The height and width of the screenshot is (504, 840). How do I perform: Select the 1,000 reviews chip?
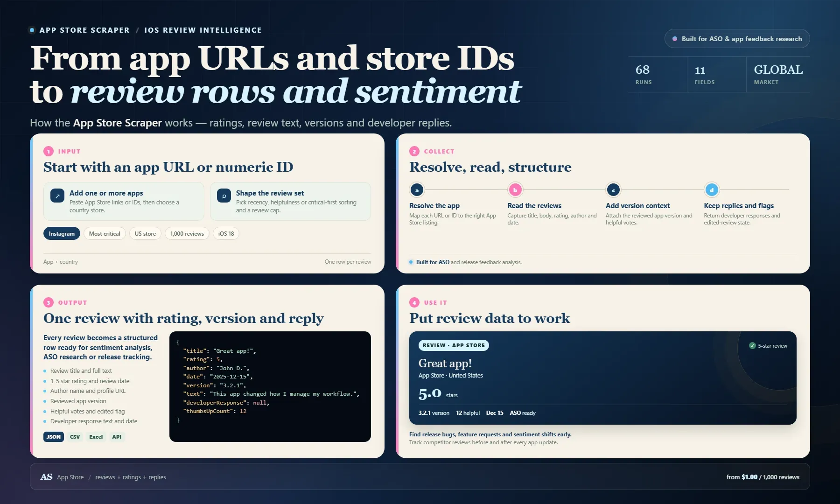pos(187,234)
